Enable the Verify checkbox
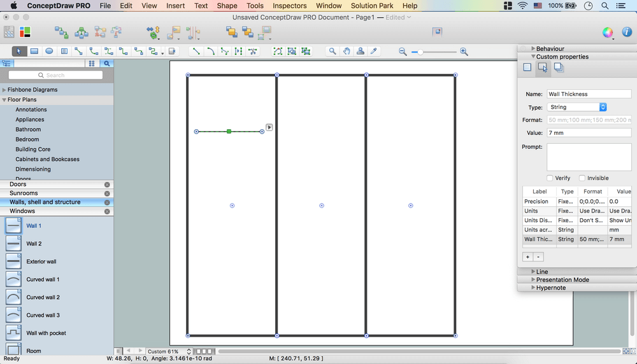The image size is (637, 364). [550, 178]
